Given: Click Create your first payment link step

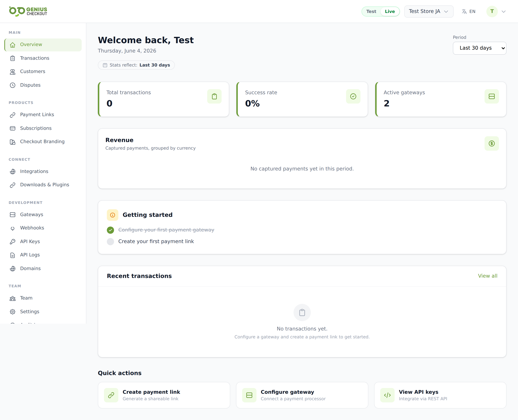Looking at the screenshot, I should 156,241.
